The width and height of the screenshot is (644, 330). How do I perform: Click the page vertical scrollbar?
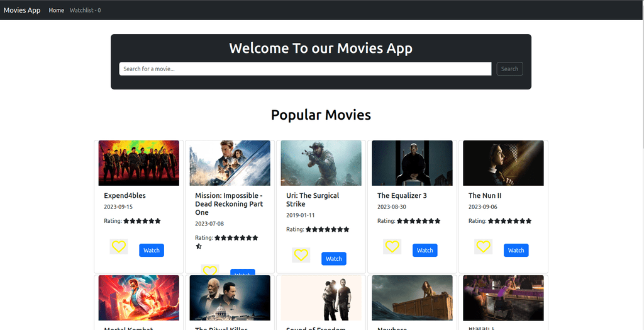642,74
